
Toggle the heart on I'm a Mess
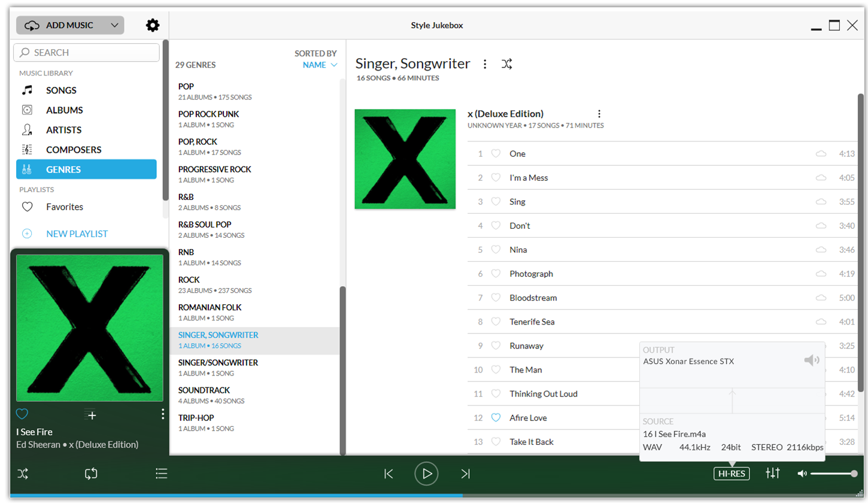[x=496, y=178]
